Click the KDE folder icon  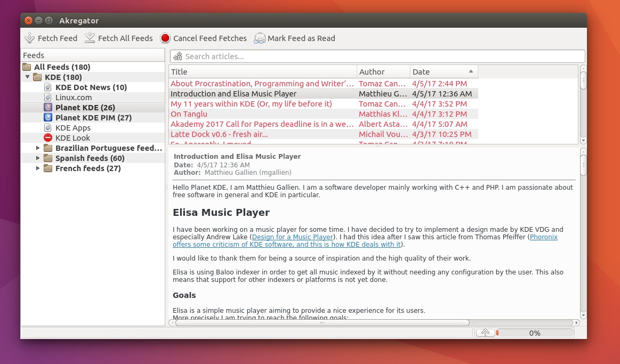[37, 77]
